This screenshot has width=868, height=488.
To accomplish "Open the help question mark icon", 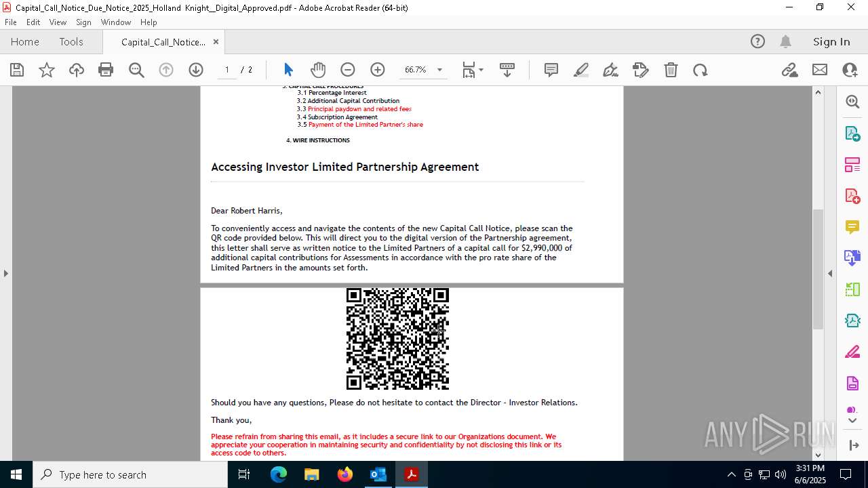I will pyautogui.click(x=757, y=42).
